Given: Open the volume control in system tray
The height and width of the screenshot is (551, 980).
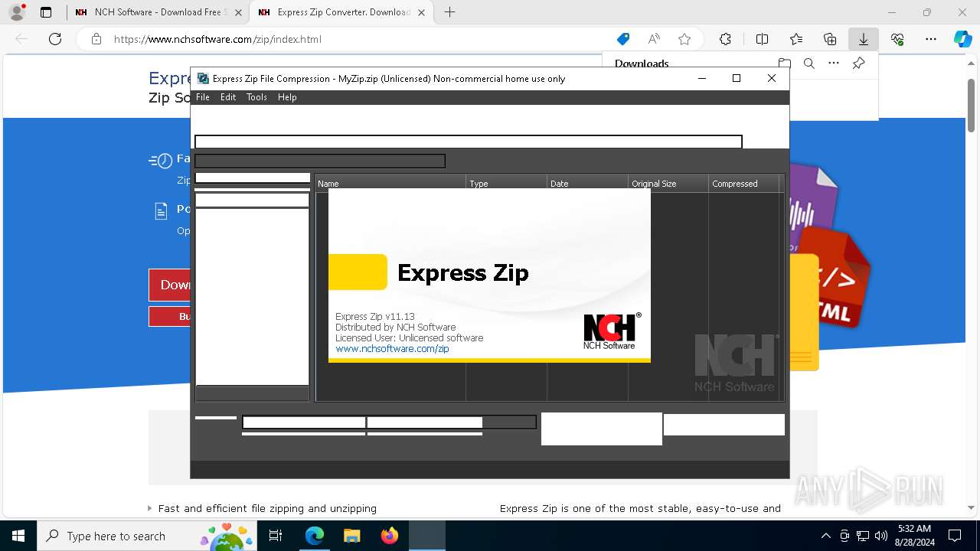Looking at the screenshot, I should pyautogui.click(x=880, y=536).
